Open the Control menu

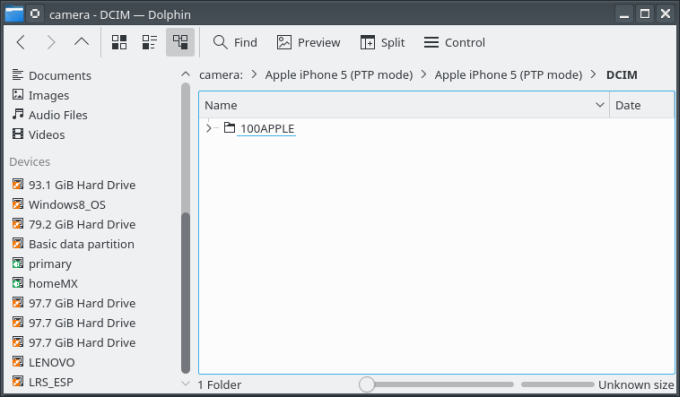coord(454,42)
